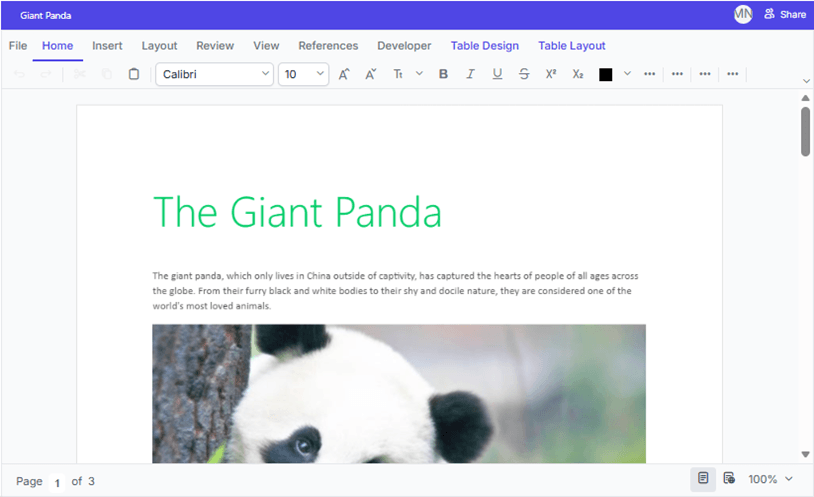Open the second overflow ellipsis menu

tap(677, 74)
